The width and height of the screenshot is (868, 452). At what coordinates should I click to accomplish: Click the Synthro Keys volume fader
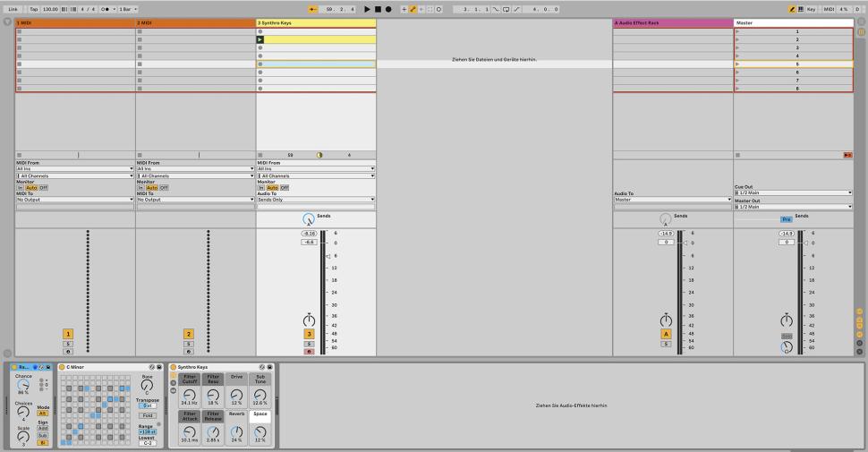pyautogui.click(x=328, y=257)
